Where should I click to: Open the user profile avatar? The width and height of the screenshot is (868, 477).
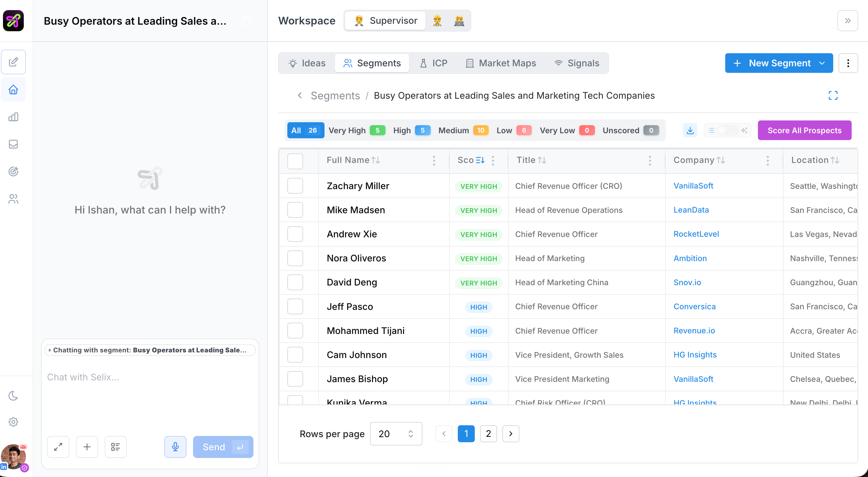pos(13,457)
